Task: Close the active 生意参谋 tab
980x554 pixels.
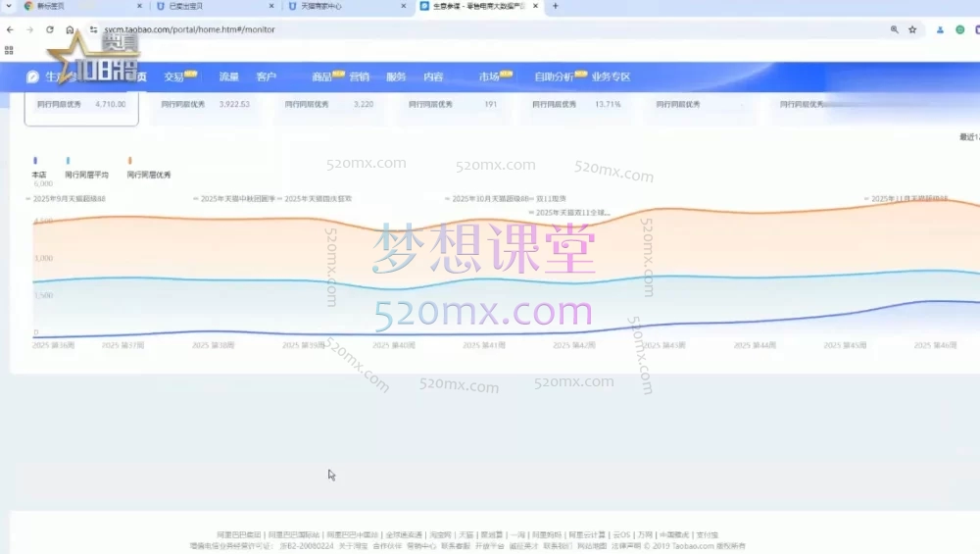Action: (536, 6)
